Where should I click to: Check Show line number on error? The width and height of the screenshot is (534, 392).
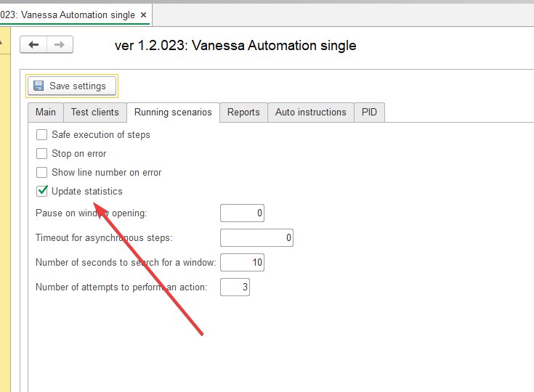pyautogui.click(x=41, y=172)
